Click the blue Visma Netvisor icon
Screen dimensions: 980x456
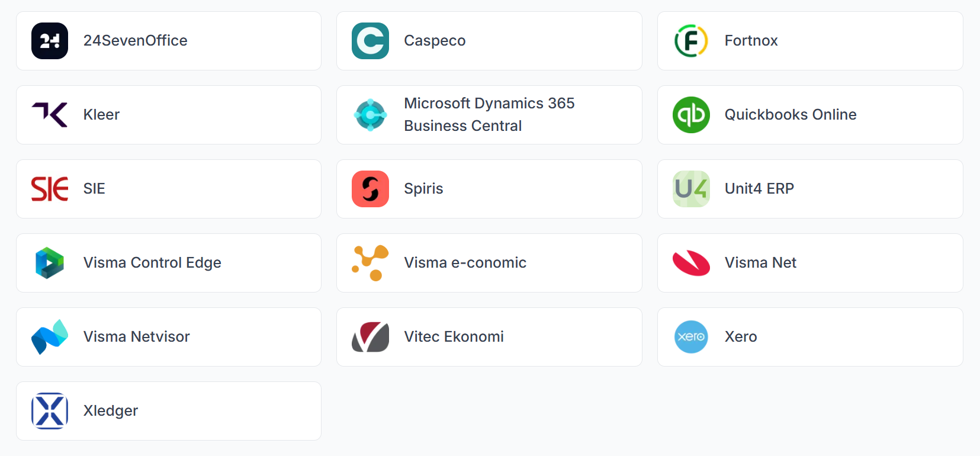pos(50,337)
